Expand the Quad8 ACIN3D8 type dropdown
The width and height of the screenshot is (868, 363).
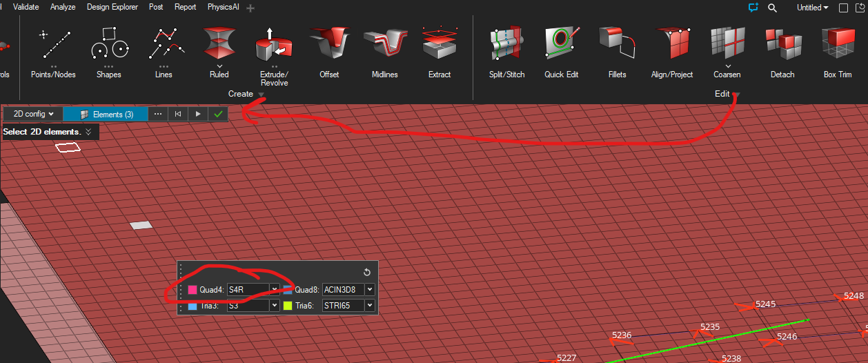(x=370, y=289)
